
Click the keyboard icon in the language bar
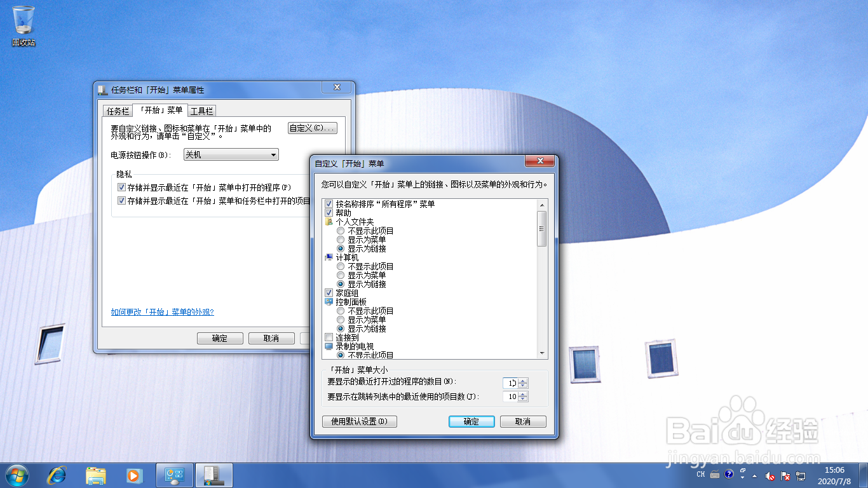[x=715, y=475]
